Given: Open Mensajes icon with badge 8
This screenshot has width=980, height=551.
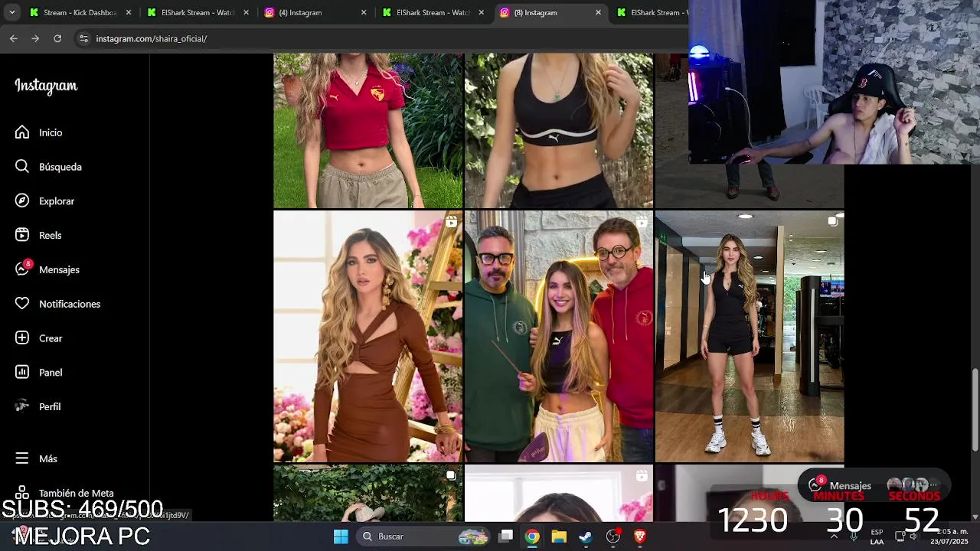Looking at the screenshot, I should point(22,269).
